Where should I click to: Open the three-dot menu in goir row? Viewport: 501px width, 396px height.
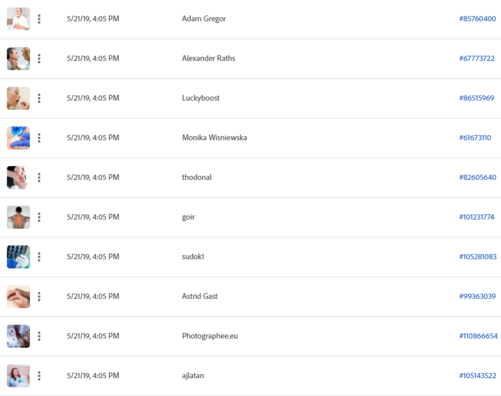point(39,217)
